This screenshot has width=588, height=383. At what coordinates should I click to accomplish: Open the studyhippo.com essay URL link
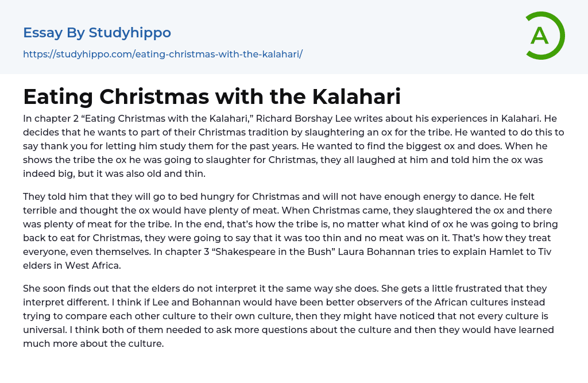coord(163,55)
